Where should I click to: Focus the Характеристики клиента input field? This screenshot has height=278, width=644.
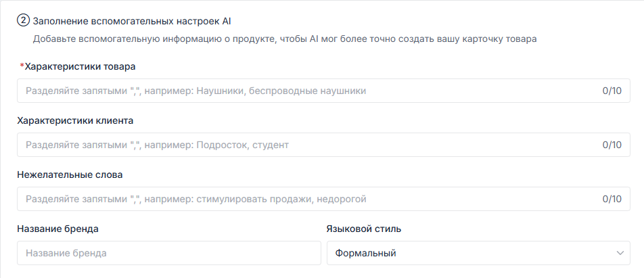coord(323,145)
